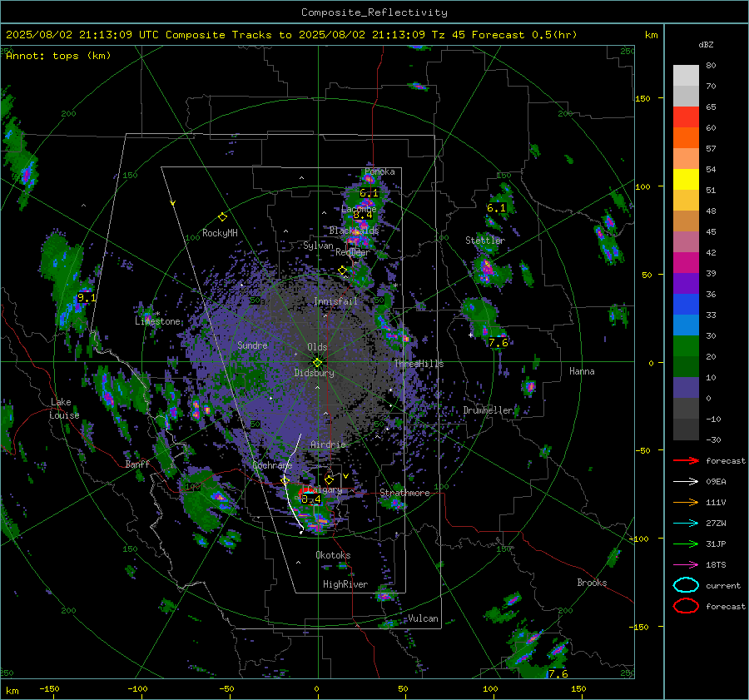Click the 8.4 tops label under Calgary
Image resolution: width=749 pixels, height=700 pixels.
pyautogui.click(x=311, y=499)
